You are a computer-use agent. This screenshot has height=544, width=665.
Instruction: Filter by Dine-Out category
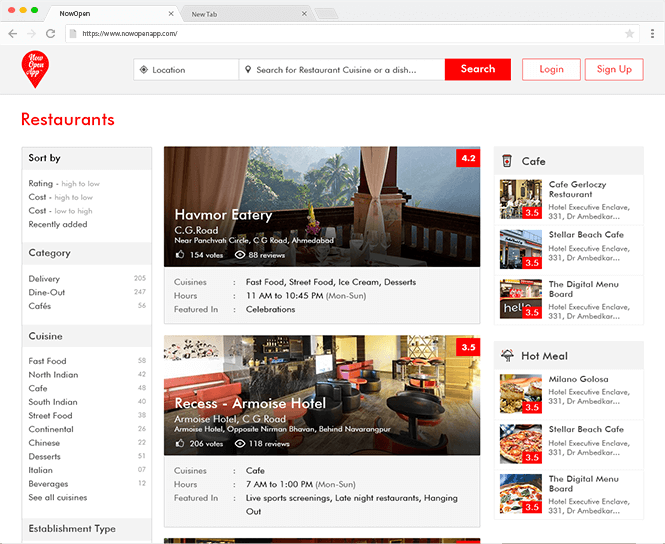click(46, 292)
